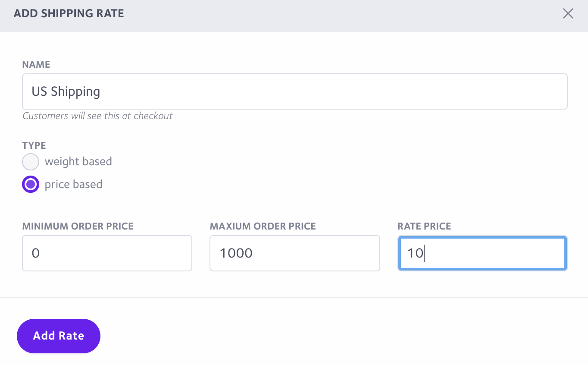The width and height of the screenshot is (588, 365).
Task: Select the price based radio button
Action: [31, 185]
